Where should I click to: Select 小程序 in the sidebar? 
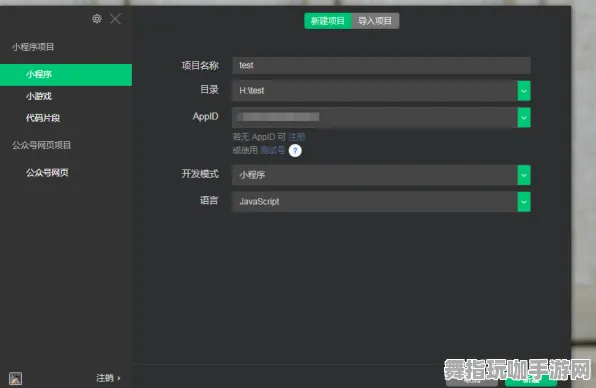click(x=66, y=74)
